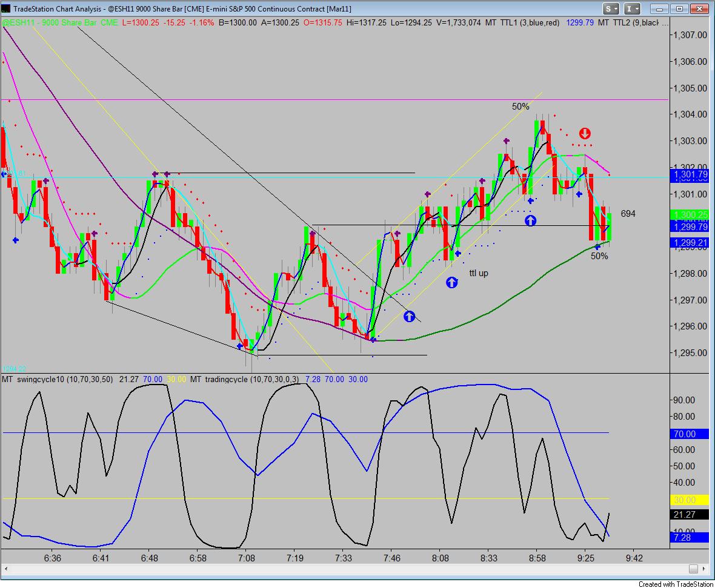Select the blue up-arrow on the downtrend line
This screenshot has width=715, height=588.
pos(409,316)
